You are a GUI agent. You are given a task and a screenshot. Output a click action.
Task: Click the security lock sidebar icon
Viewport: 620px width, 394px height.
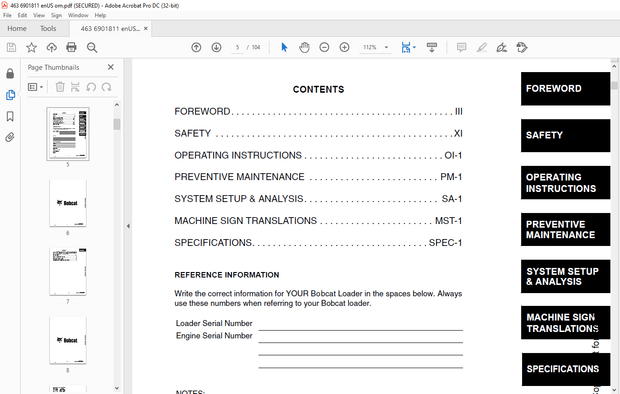tap(10, 73)
